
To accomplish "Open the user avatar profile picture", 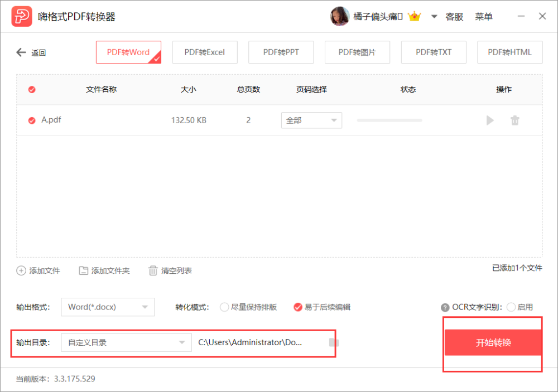I will point(340,16).
